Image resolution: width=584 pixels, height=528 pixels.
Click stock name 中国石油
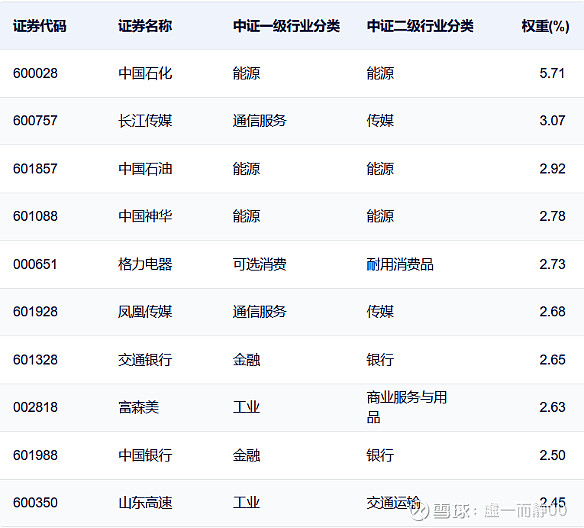click(x=145, y=169)
